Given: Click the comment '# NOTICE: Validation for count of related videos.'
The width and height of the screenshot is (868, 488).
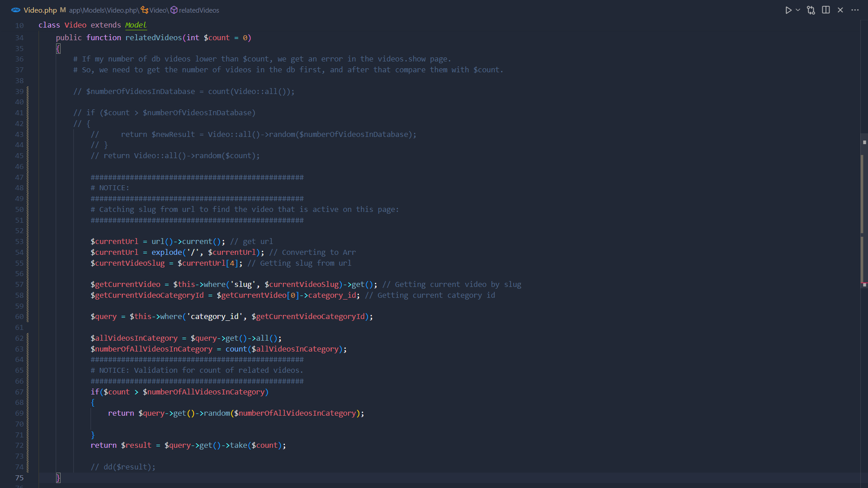Looking at the screenshot, I should 197,370.
